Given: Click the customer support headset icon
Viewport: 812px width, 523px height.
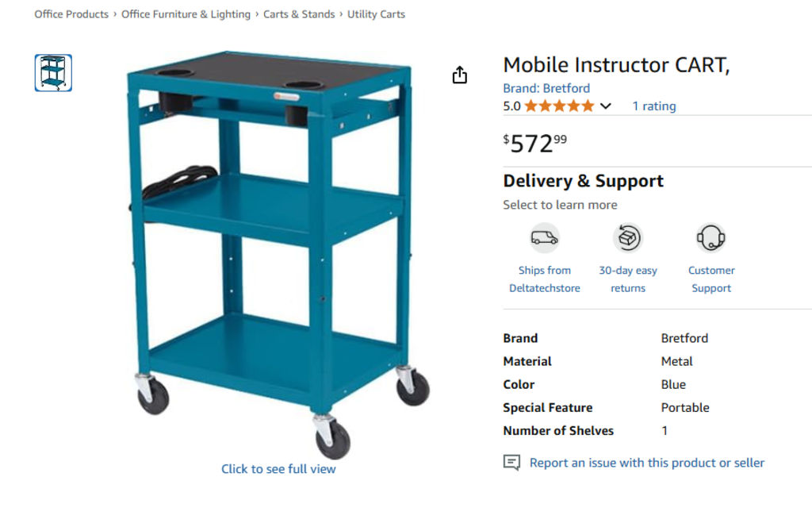Looking at the screenshot, I should tap(711, 237).
